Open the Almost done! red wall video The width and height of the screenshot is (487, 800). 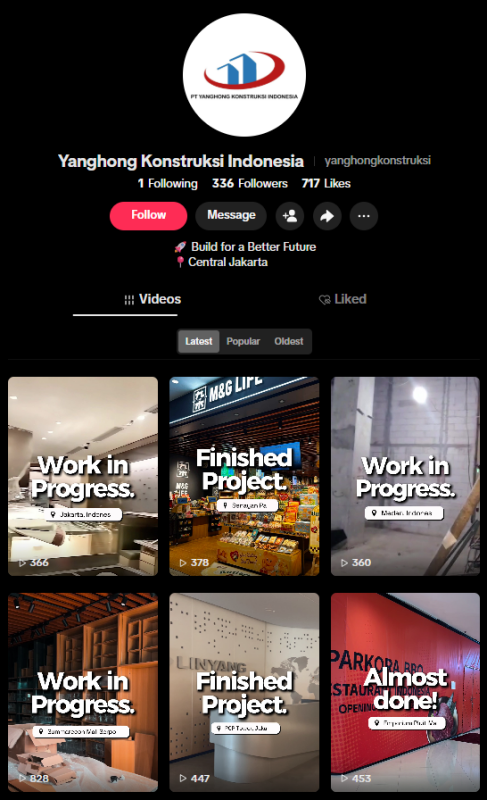[x=405, y=692]
